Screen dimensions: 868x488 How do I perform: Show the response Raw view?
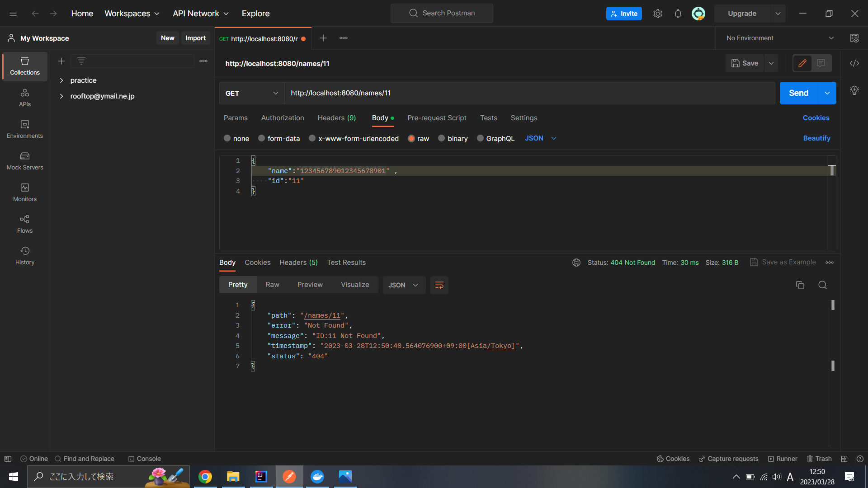pyautogui.click(x=273, y=285)
